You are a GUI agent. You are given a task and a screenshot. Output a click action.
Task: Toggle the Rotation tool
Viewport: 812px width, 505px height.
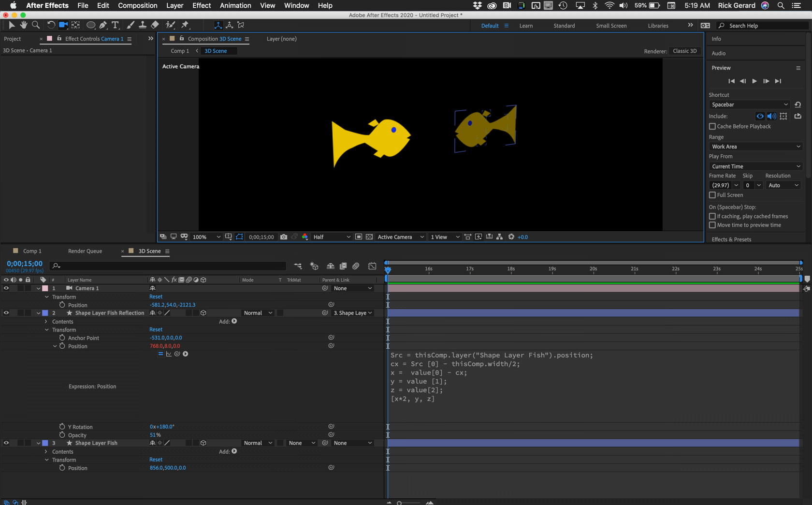pos(50,25)
